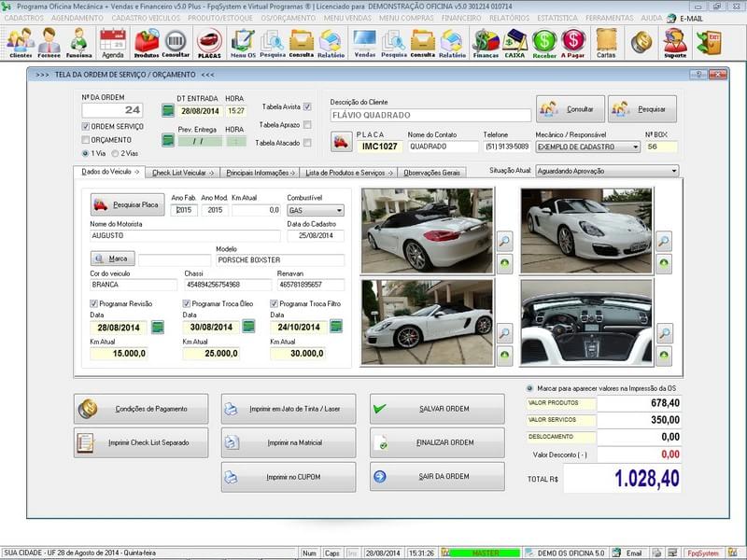Open the Situação Atual dropdown

coord(674,169)
